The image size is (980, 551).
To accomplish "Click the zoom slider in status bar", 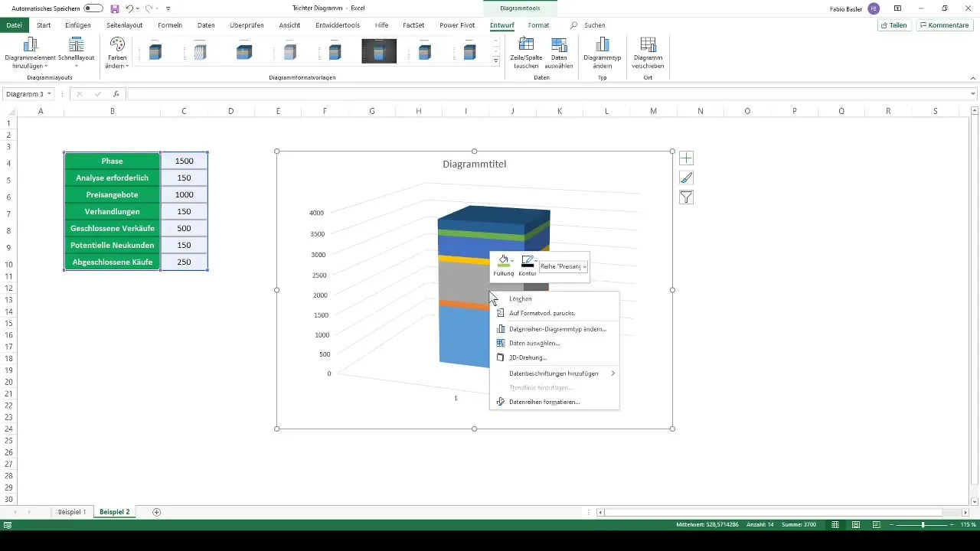I will (923, 525).
